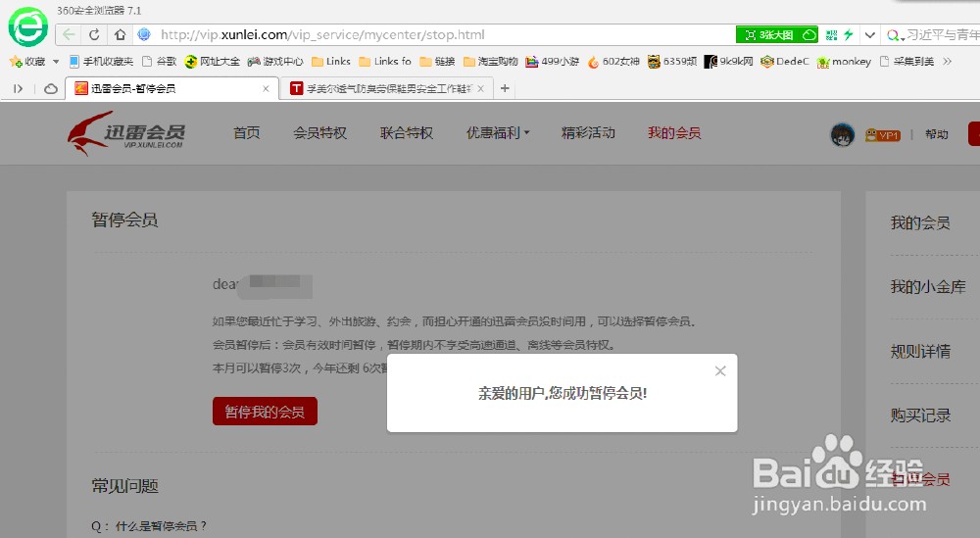
Task: Open 499小游 bookmark
Action: click(553, 61)
